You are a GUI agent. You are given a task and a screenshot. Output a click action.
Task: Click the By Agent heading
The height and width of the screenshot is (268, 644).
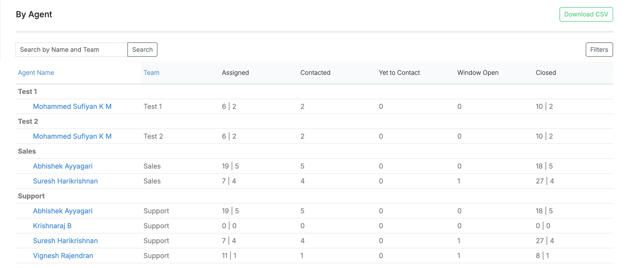tap(34, 14)
